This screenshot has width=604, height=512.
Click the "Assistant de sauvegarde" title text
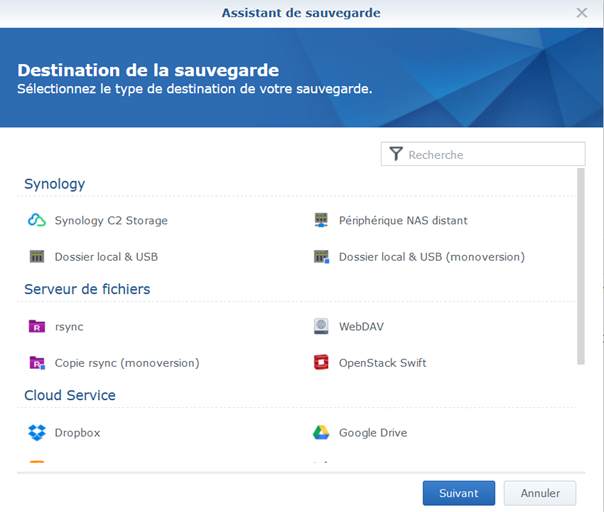click(x=301, y=13)
